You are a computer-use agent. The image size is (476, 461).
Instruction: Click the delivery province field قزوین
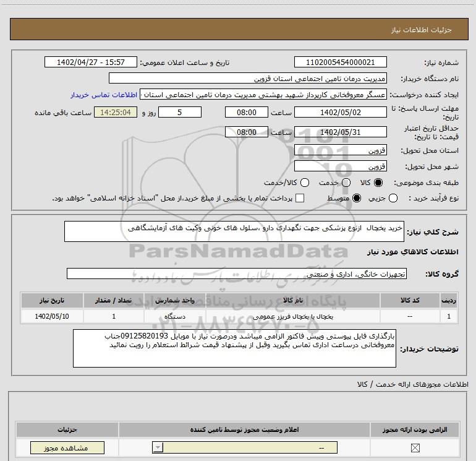340,150
